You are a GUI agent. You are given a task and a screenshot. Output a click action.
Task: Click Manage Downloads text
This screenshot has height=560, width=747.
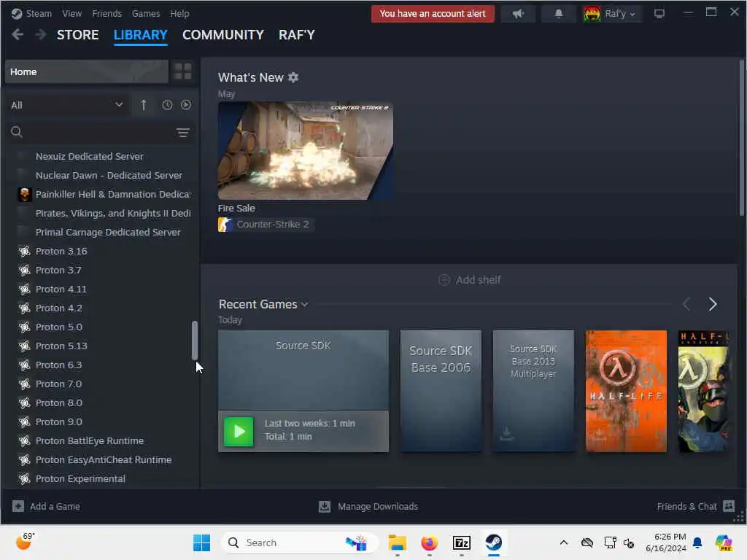pyautogui.click(x=378, y=507)
